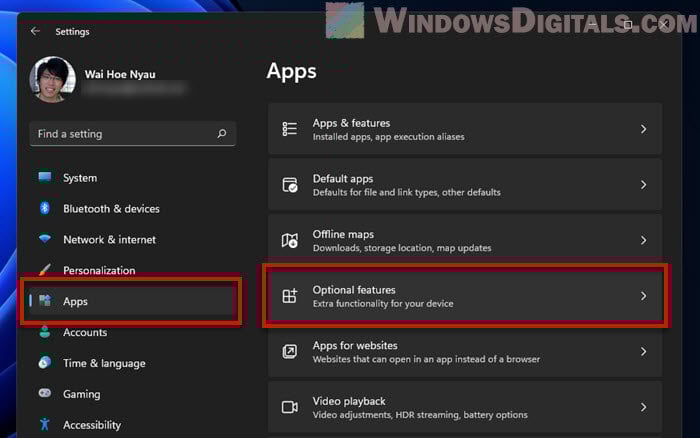Screen dimensions: 700x438
Task: Open Video playback title
Action: tap(349, 401)
